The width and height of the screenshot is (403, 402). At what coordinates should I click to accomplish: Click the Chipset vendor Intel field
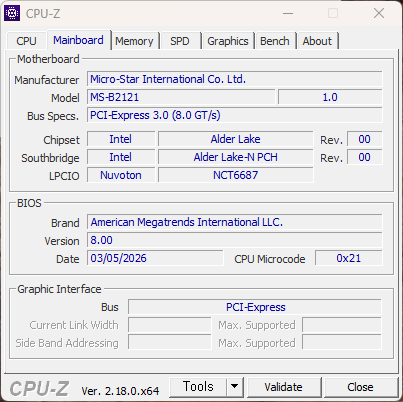pyautogui.click(x=121, y=139)
